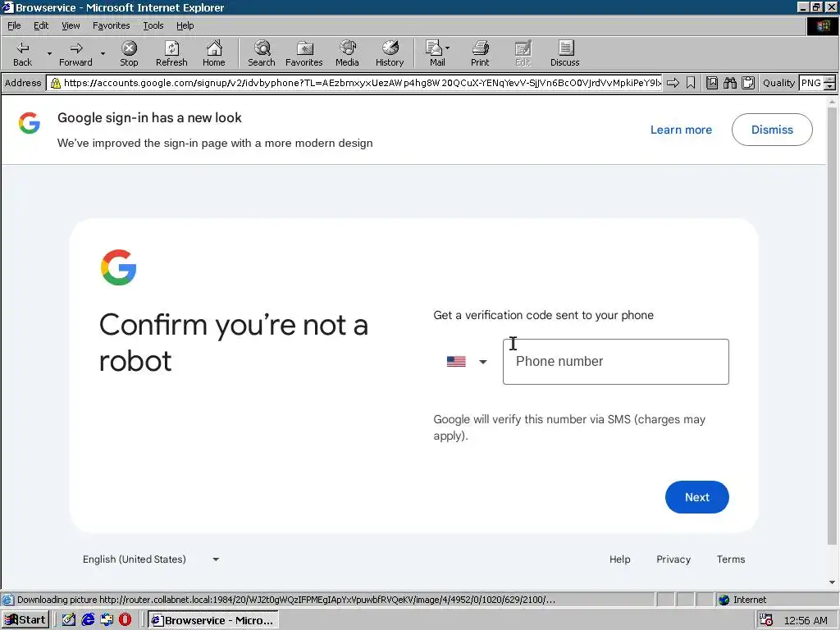Open the Edit menu
The height and width of the screenshot is (630, 840).
pyautogui.click(x=41, y=25)
